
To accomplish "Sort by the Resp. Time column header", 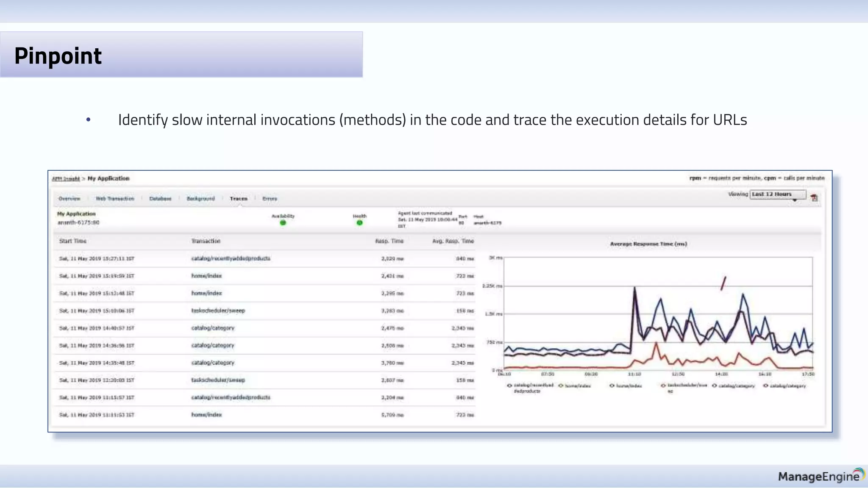I will [389, 241].
